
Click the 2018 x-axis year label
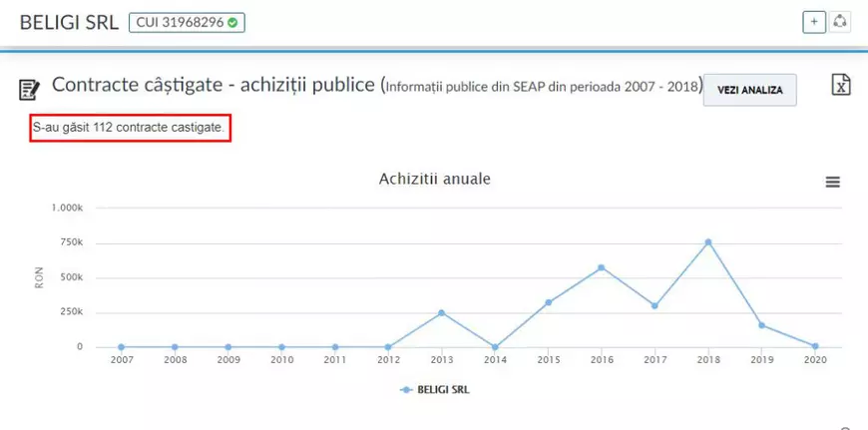click(x=708, y=360)
